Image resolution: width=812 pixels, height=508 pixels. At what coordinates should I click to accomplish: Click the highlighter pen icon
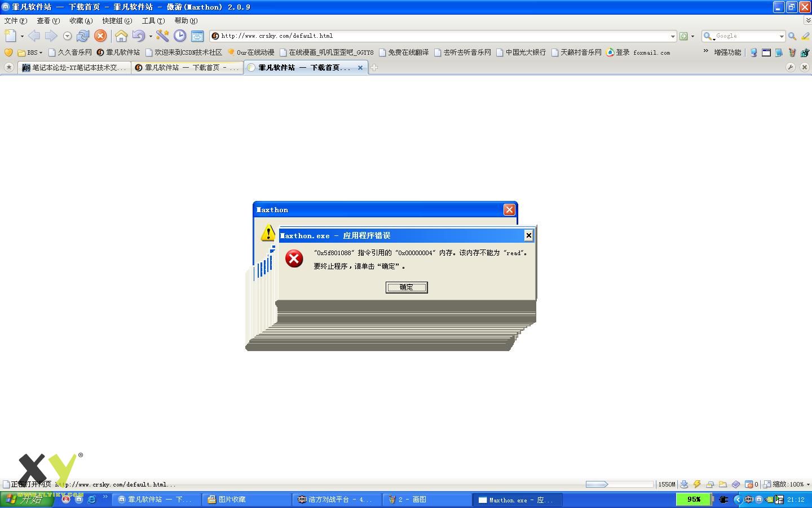coord(805,36)
